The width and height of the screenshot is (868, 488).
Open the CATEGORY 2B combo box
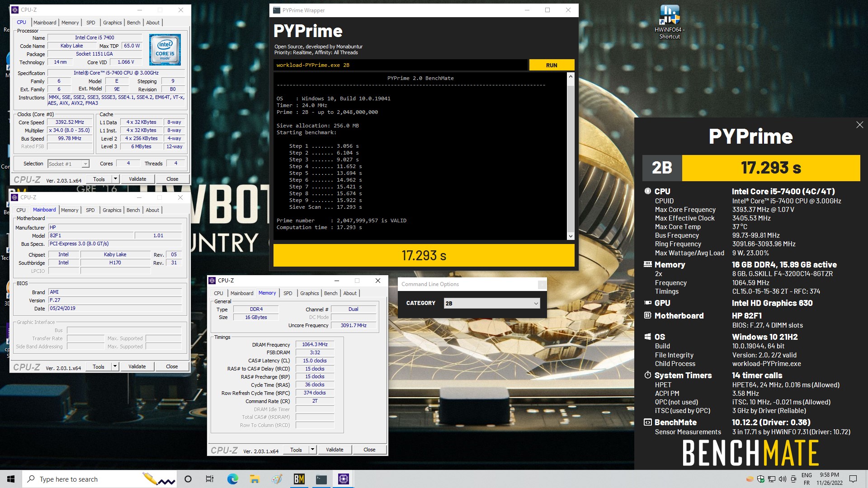click(492, 303)
